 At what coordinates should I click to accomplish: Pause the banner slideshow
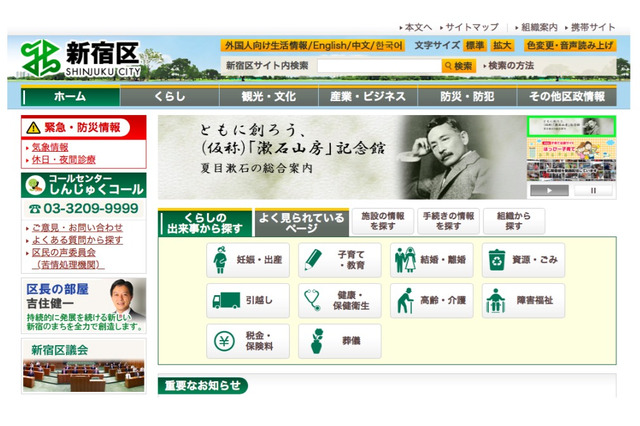pyautogui.click(x=593, y=190)
